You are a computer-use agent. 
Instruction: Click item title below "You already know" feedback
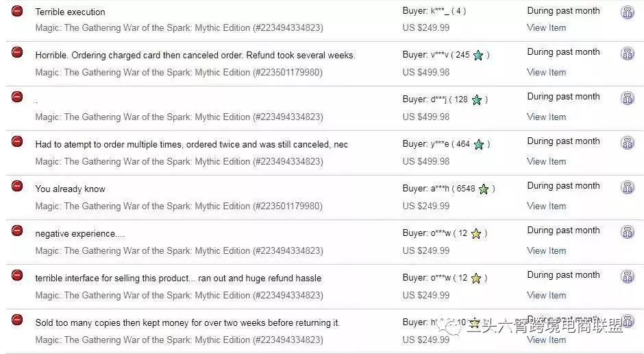tap(179, 206)
